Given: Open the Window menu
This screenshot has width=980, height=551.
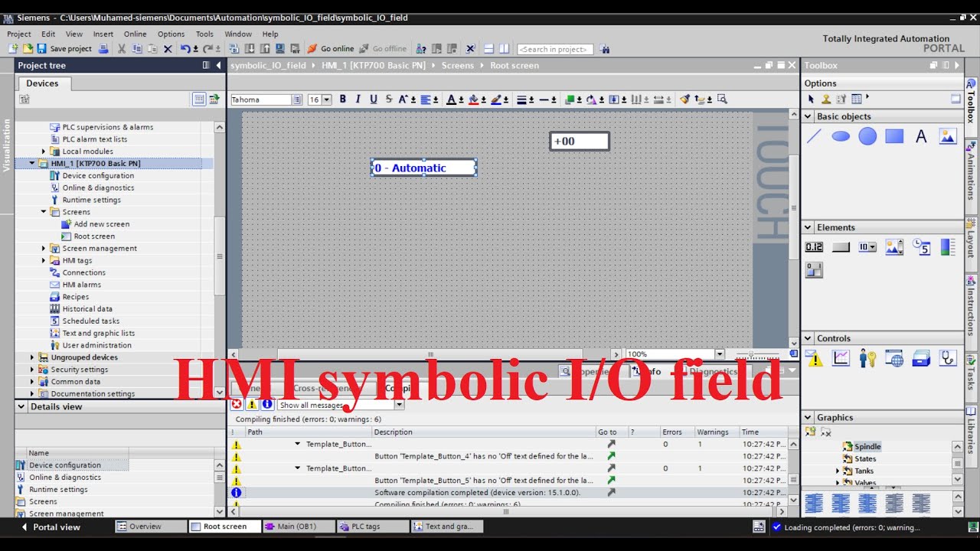Looking at the screenshot, I should click(238, 34).
